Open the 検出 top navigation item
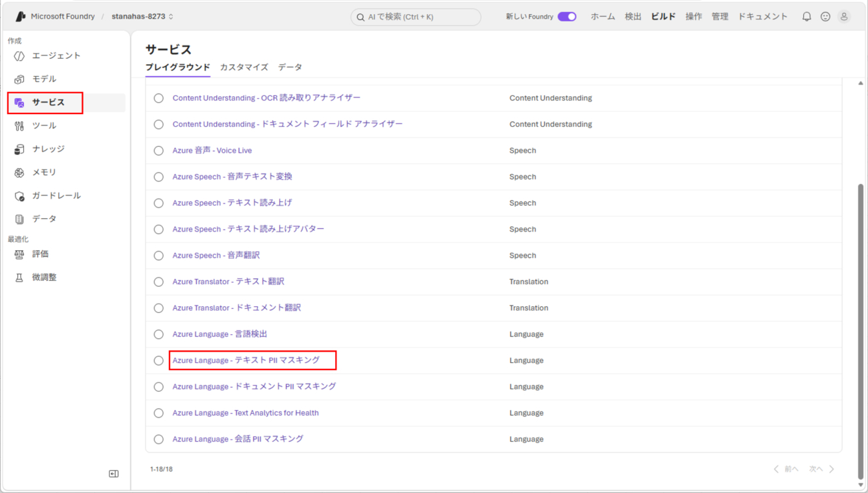The height and width of the screenshot is (493, 868). point(633,17)
